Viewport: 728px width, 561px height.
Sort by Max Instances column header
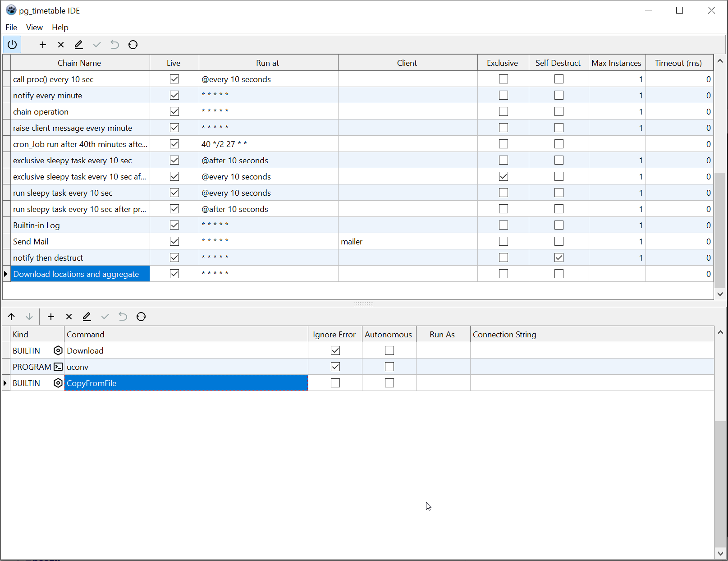click(617, 63)
